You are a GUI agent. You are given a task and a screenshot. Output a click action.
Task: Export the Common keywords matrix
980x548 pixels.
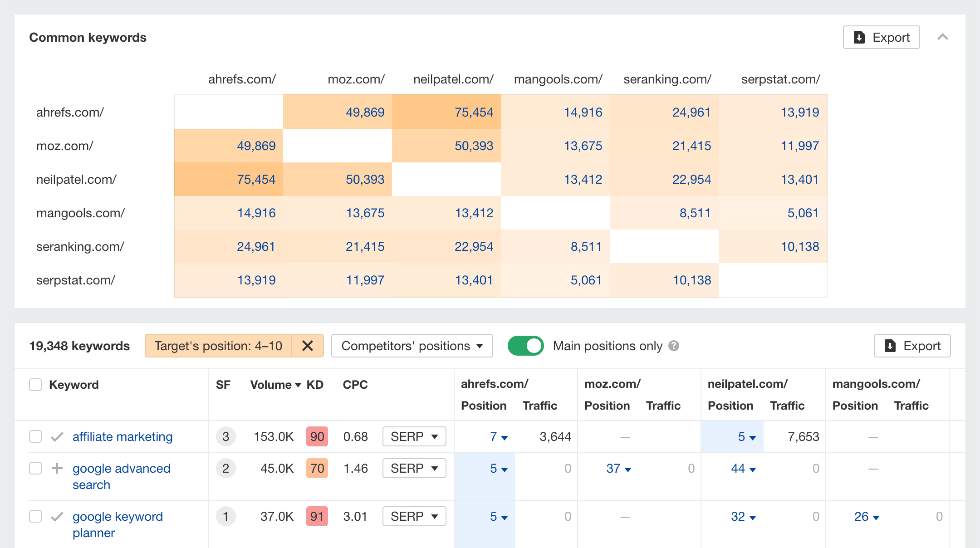881,37
